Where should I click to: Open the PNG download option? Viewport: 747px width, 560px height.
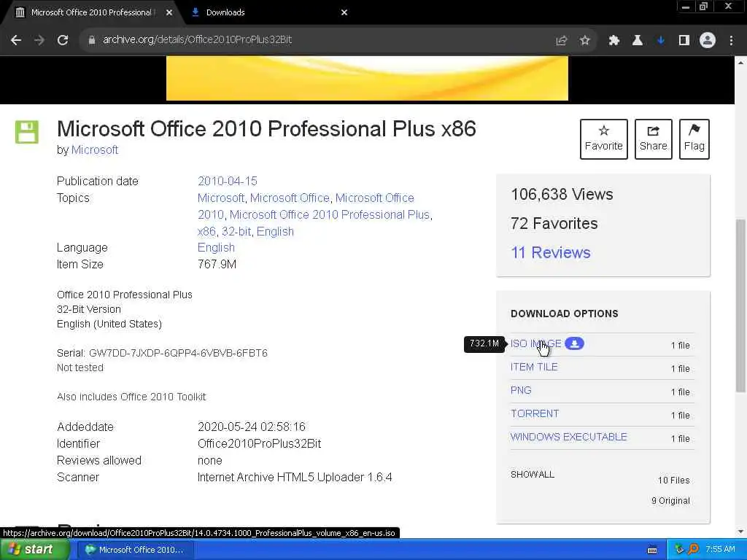[x=521, y=391]
